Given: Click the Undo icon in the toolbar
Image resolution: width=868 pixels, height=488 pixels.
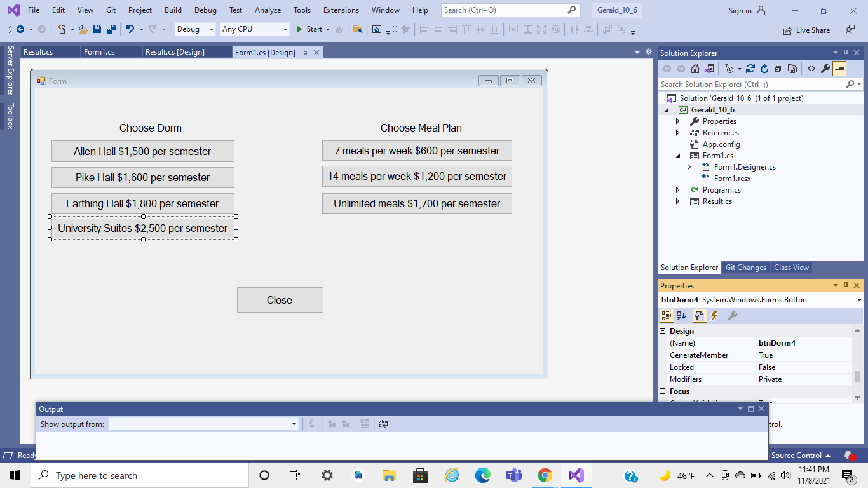Looking at the screenshot, I should tap(130, 29).
